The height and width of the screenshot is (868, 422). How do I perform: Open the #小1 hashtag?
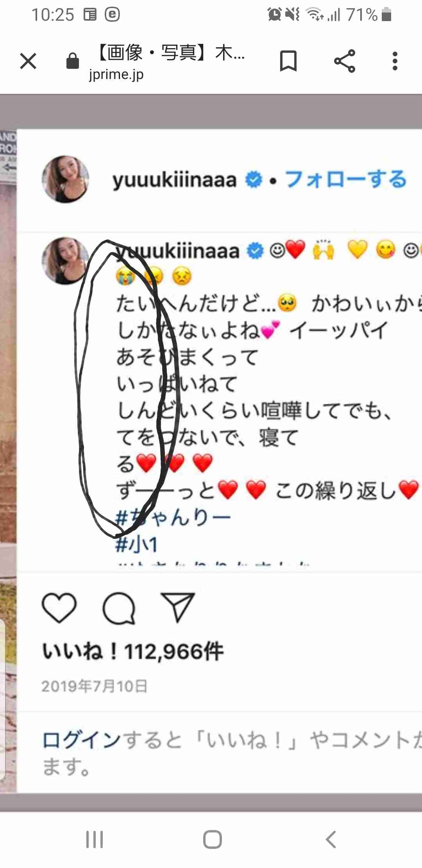137,544
